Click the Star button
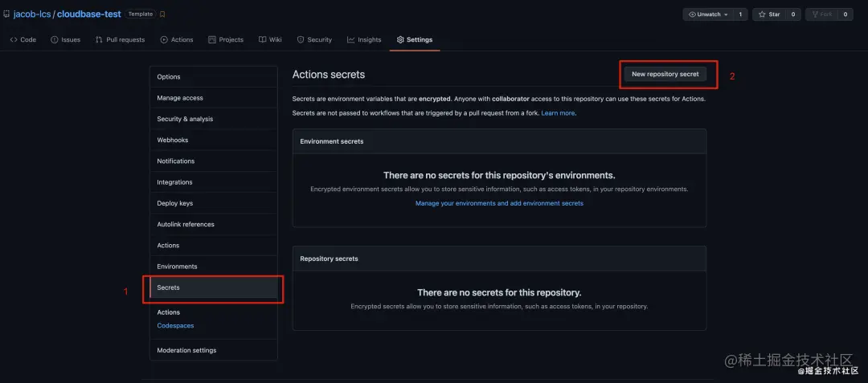This screenshot has width=868, height=383. (769, 14)
